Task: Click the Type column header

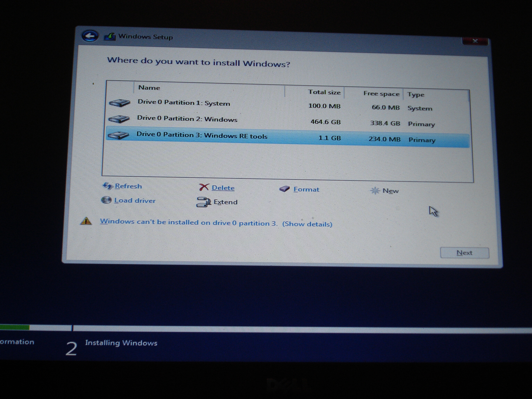Action: pos(416,95)
